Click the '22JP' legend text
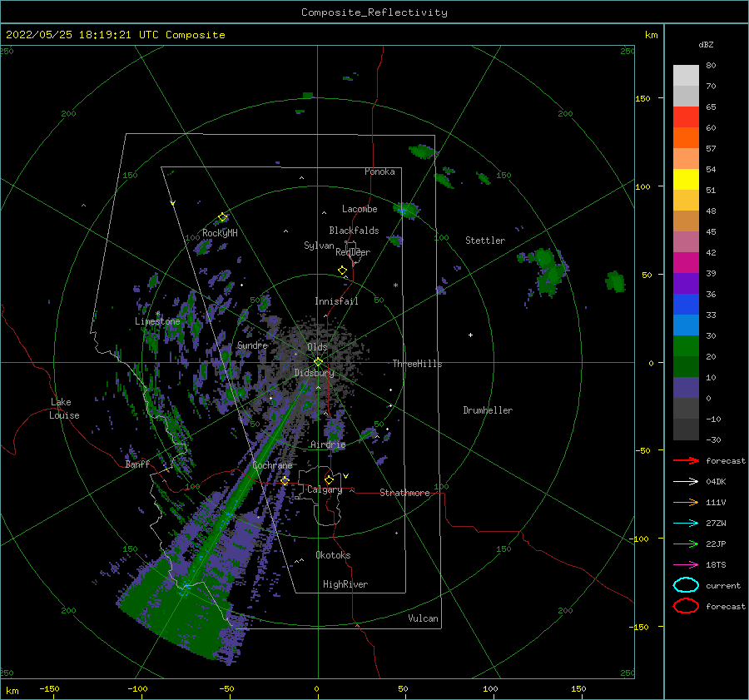Viewport: 749px width, 700px height. (716, 544)
